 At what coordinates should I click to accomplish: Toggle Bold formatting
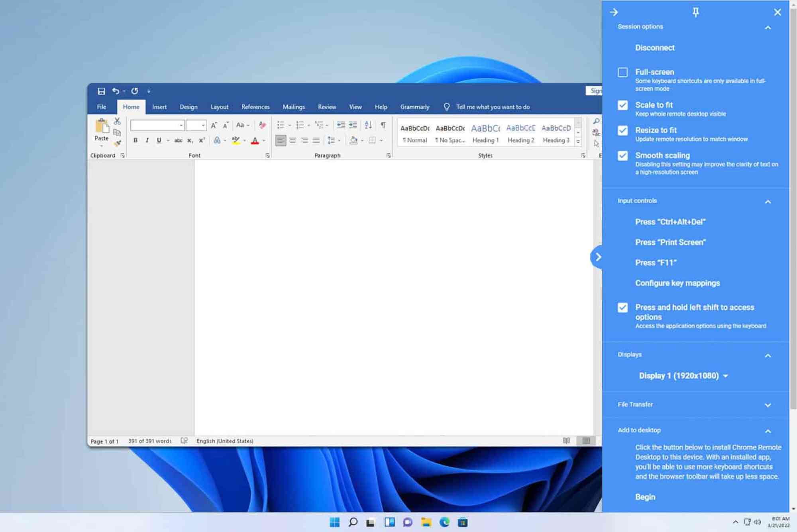(x=135, y=140)
